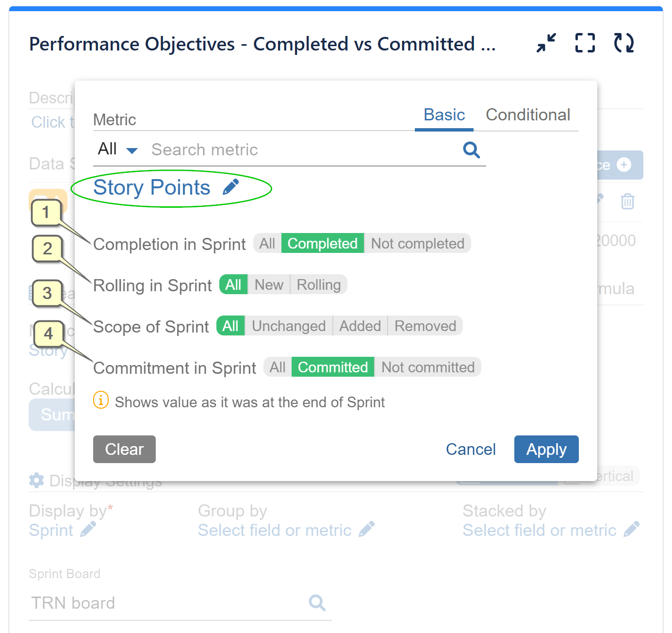Delete the data source using the trash icon
Screen dimensions: 672x633
[627, 201]
